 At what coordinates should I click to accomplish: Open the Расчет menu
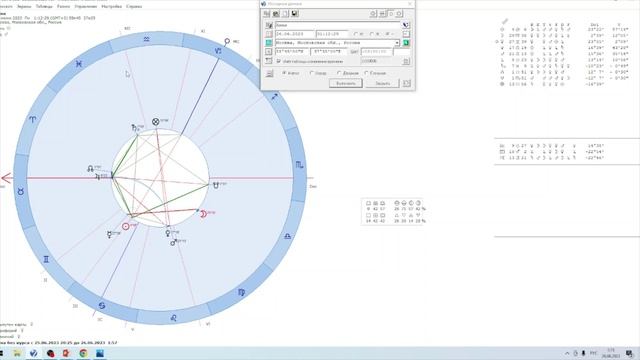[63, 7]
